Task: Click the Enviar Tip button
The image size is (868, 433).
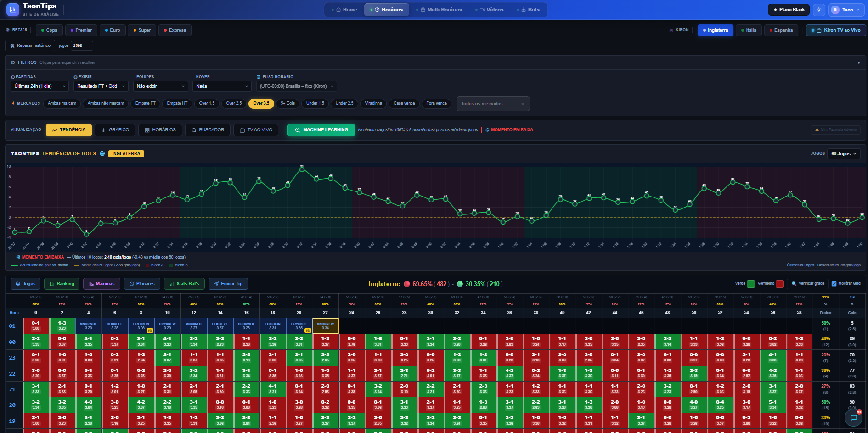Action: tap(228, 284)
